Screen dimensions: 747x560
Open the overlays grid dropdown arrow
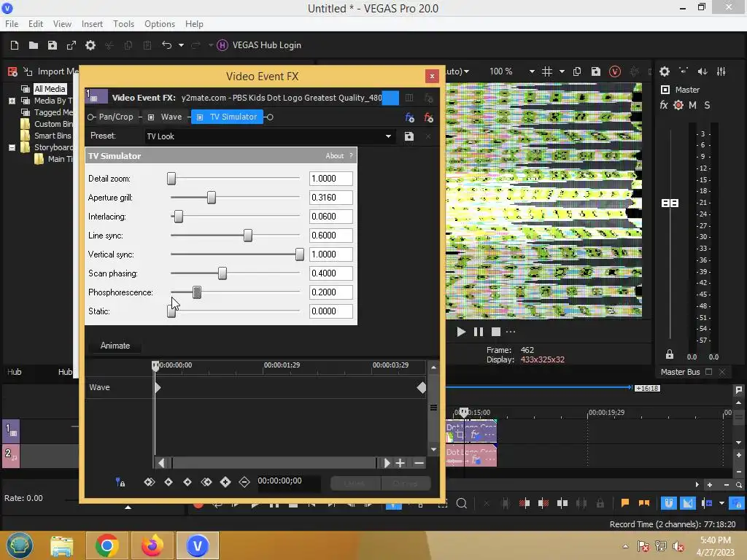562,71
